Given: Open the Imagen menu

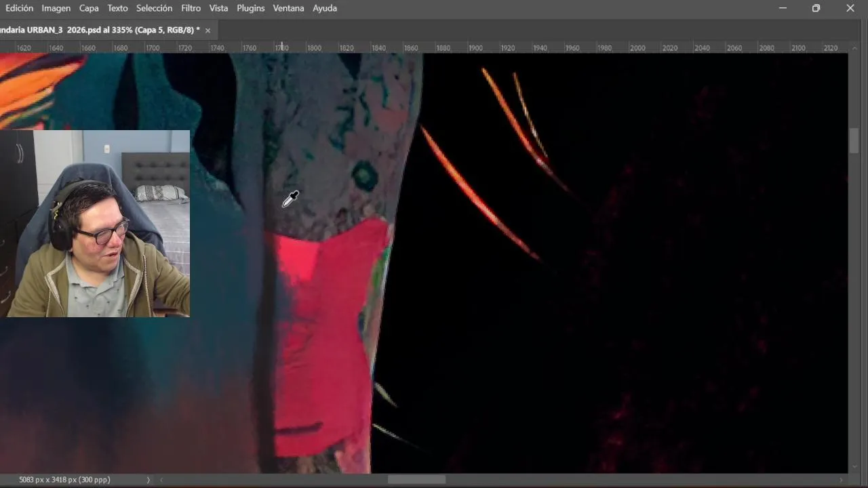Looking at the screenshot, I should click(56, 8).
